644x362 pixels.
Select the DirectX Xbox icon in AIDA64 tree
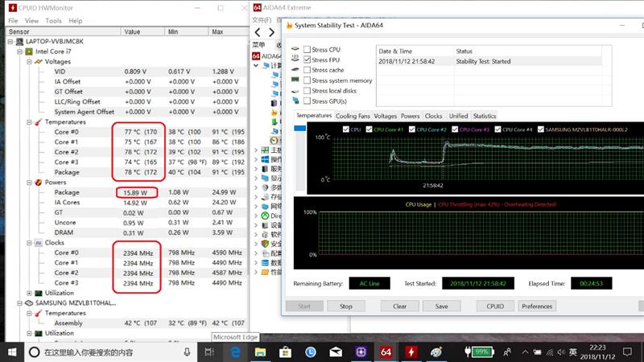pyautogui.click(x=265, y=216)
